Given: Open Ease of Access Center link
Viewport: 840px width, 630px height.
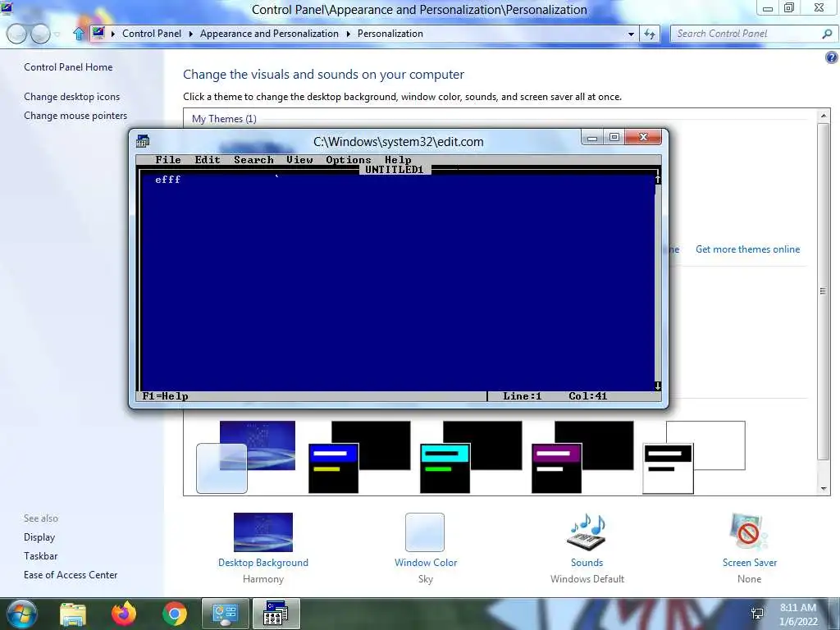Looking at the screenshot, I should 71,574.
